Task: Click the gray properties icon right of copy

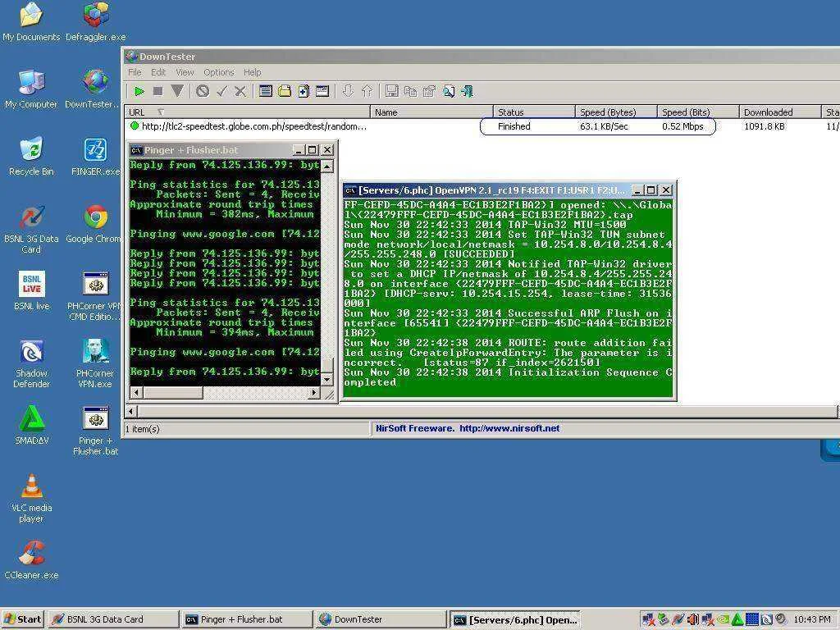Action: [x=430, y=91]
